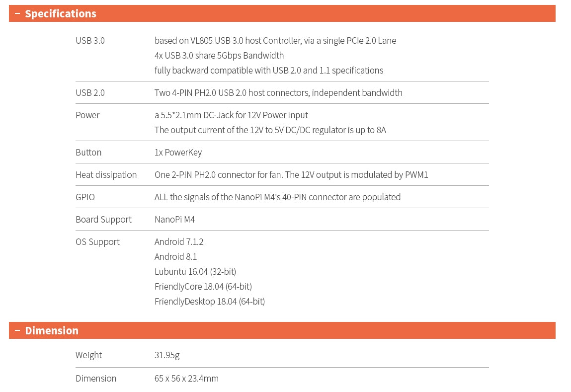Collapse the Dimension section minus icon

[17, 331]
